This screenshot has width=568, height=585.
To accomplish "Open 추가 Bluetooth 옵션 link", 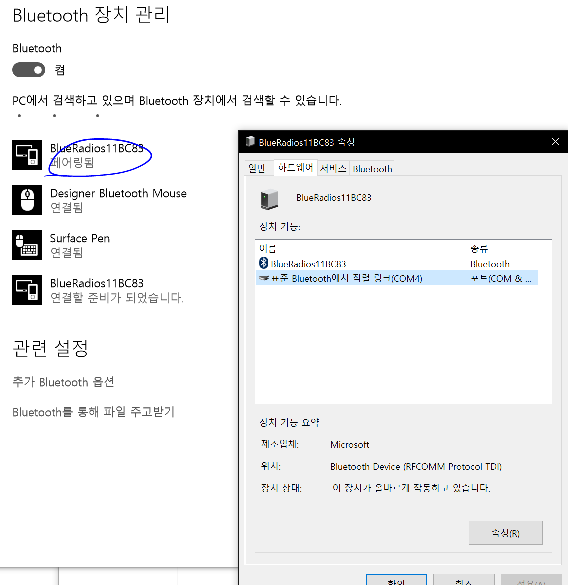I will [63, 382].
